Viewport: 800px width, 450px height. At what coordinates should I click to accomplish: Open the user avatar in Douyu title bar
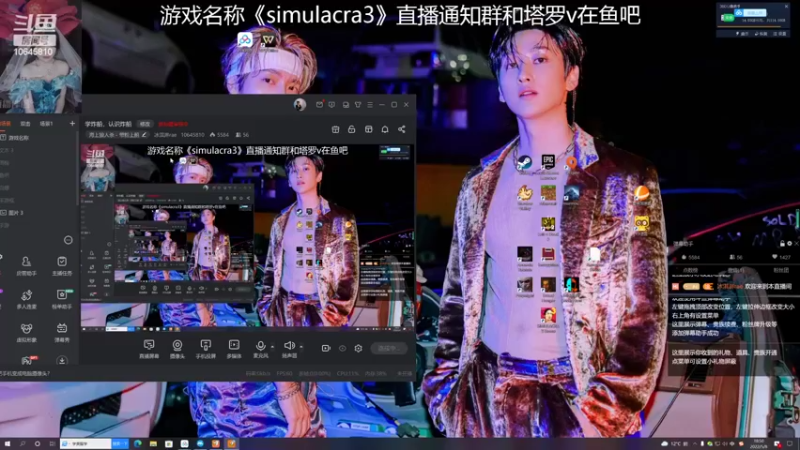299,105
